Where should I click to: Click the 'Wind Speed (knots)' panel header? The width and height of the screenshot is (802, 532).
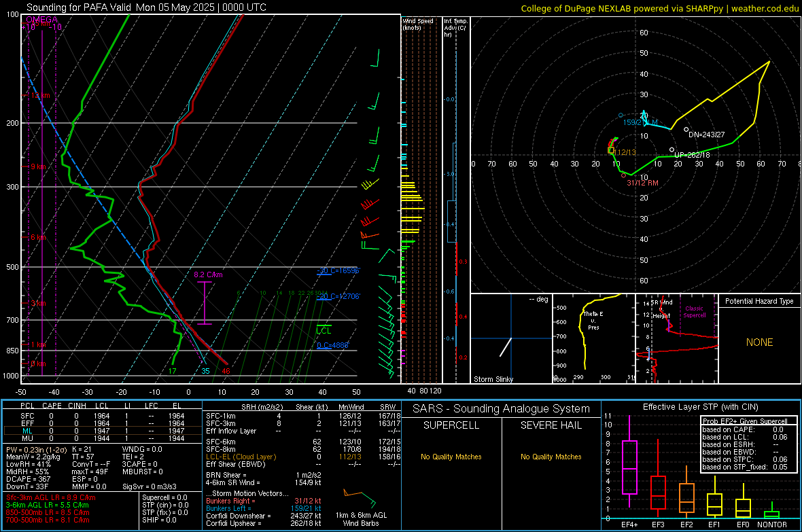[x=417, y=24]
